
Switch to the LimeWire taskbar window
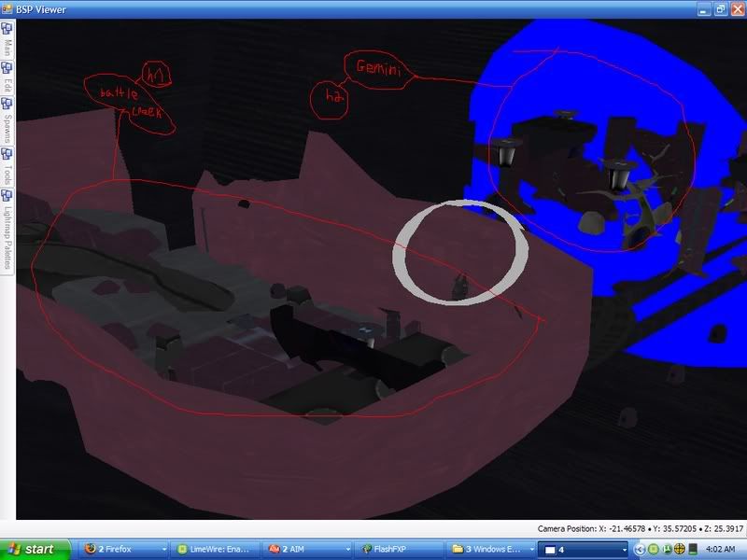pos(216,549)
